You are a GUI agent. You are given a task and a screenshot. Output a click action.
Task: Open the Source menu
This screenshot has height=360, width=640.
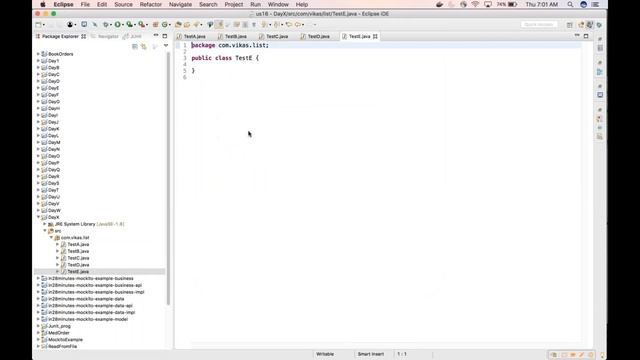[x=123, y=4]
